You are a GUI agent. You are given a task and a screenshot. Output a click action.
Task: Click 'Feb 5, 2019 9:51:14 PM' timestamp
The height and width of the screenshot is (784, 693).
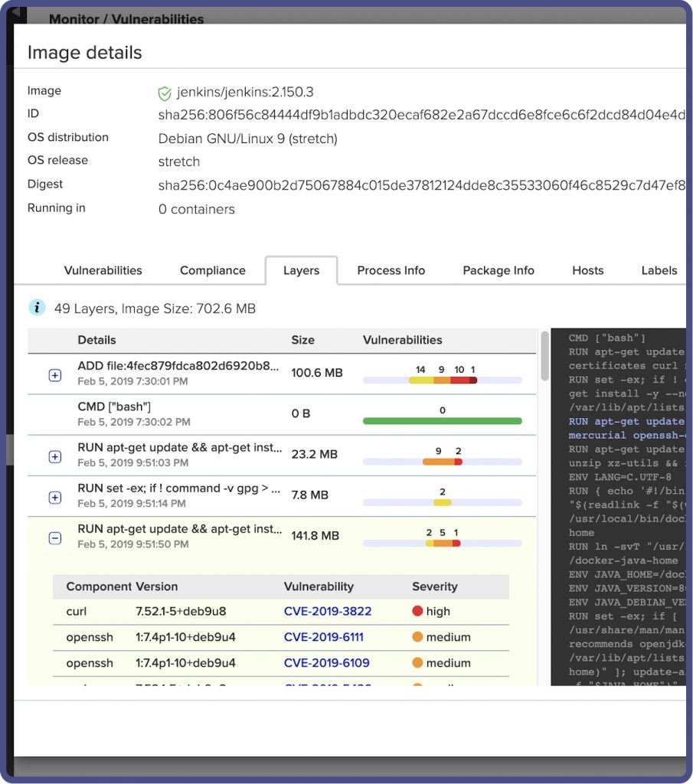132,504
